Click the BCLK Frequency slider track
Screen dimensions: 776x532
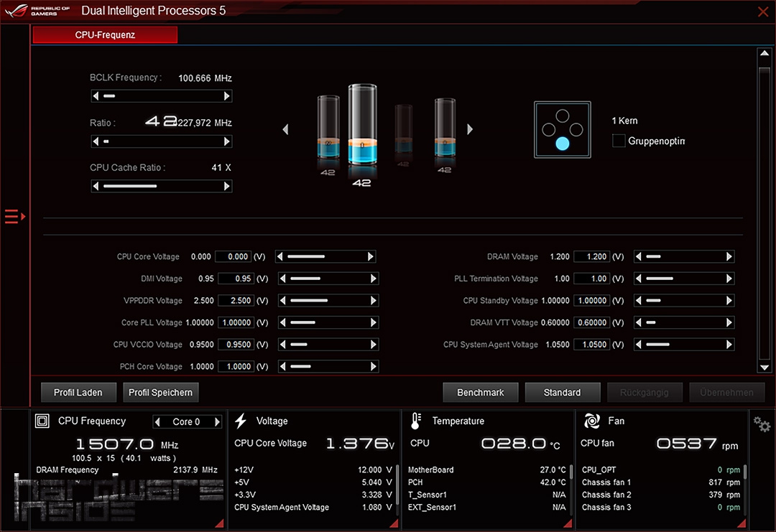tap(162, 96)
